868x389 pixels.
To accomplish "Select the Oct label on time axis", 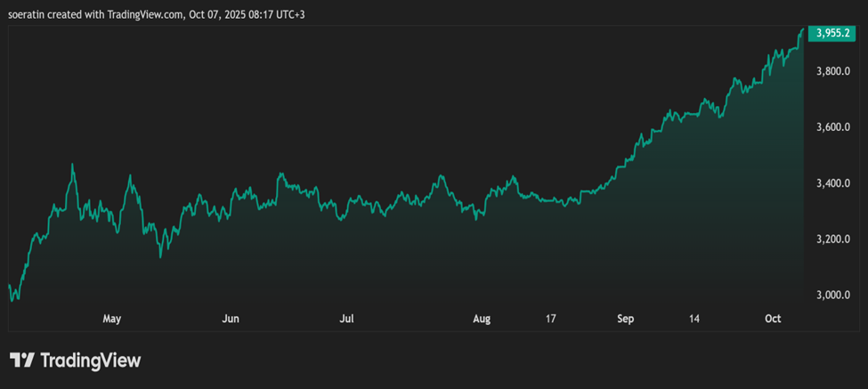I will [x=773, y=319].
